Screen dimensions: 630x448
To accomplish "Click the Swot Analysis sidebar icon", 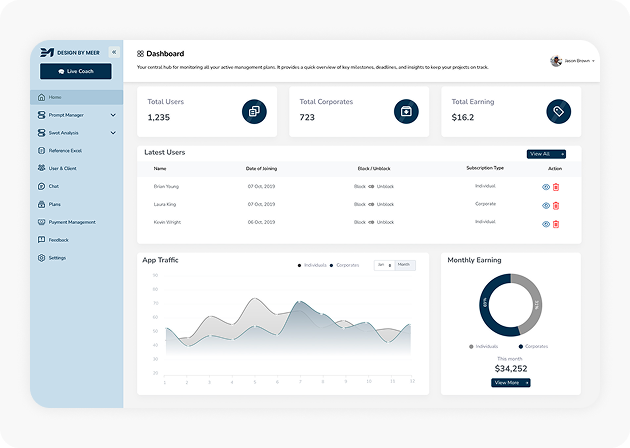I will [41, 133].
